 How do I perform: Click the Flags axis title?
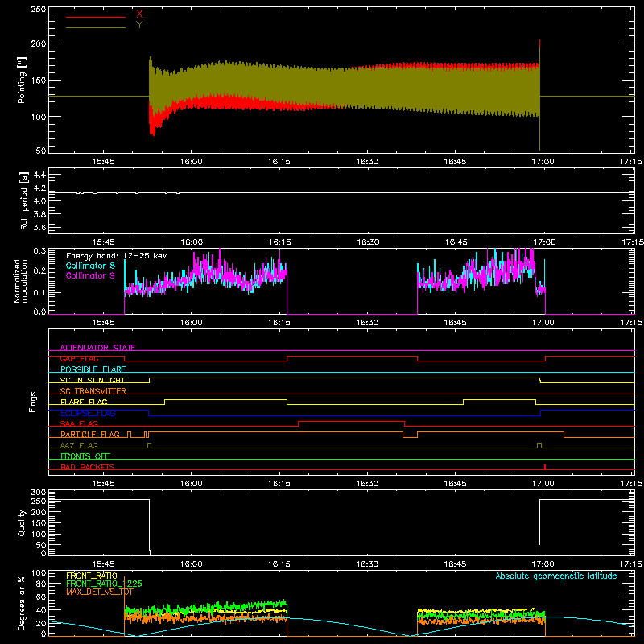(33, 402)
